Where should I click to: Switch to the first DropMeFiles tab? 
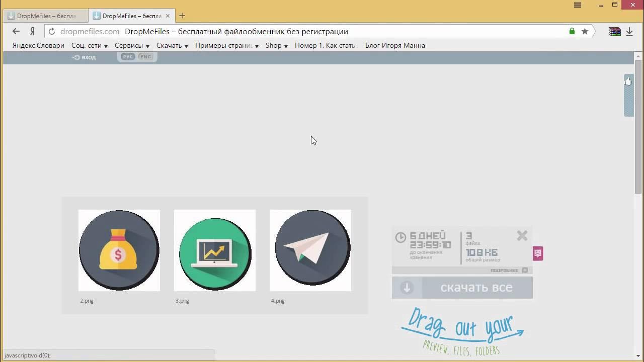coord(45,16)
